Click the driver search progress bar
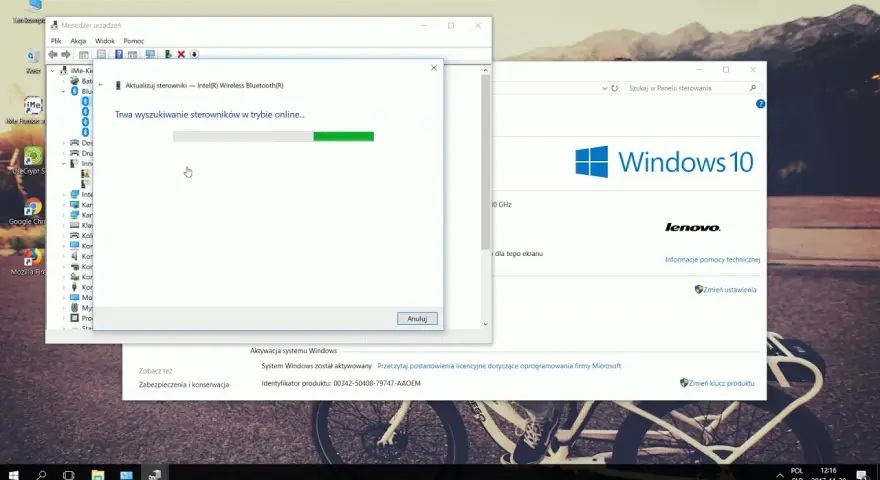The width and height of the screenshot is (880, 480). 273,136
